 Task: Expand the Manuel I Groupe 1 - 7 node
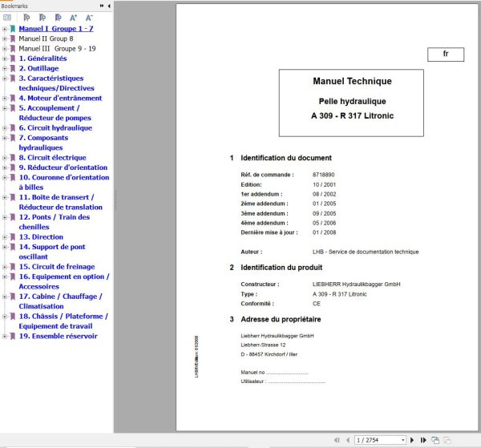tap(5, 29)
